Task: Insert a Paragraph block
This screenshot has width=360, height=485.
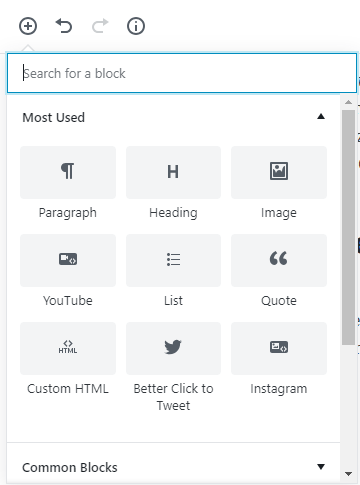Action: [68, 183]
